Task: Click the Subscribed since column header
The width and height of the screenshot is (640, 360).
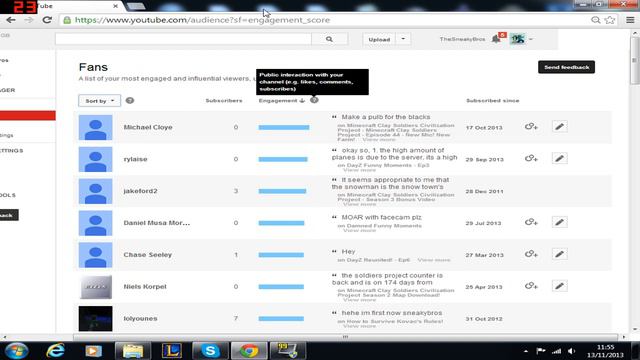Action: pos(493,100)
